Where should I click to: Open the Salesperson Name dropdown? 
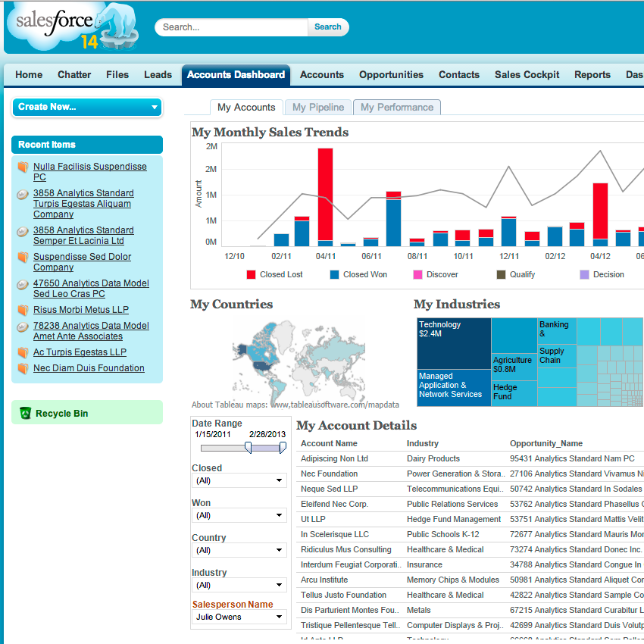(239, 617)
